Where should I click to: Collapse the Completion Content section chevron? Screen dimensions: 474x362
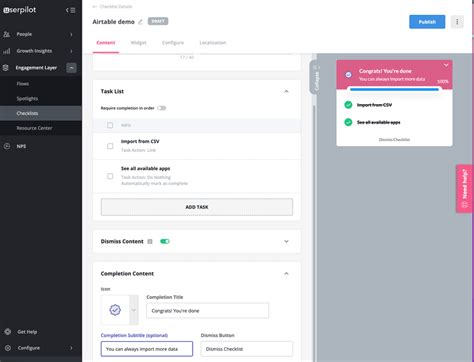click(x=286, y=274)
